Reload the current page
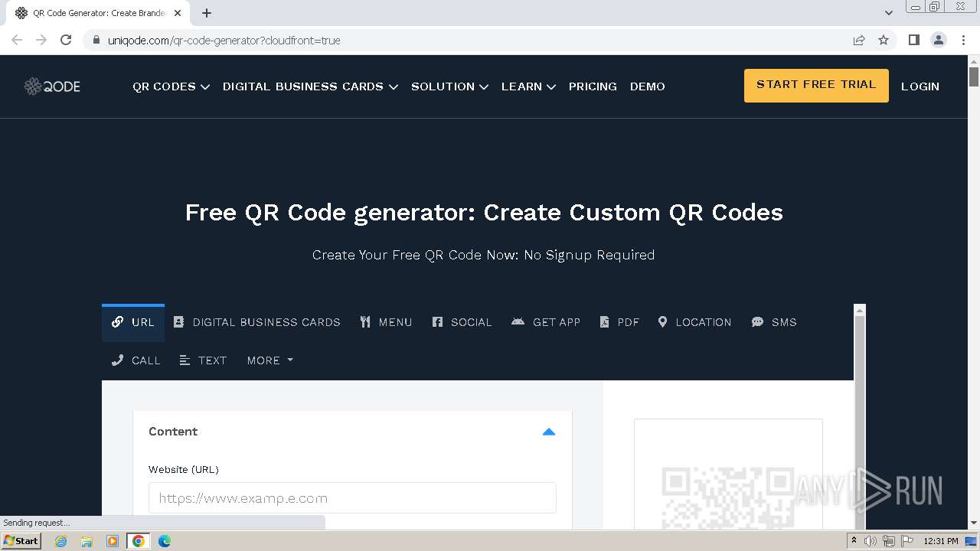The width and height of the screenshot is (980, 551). 66,40
